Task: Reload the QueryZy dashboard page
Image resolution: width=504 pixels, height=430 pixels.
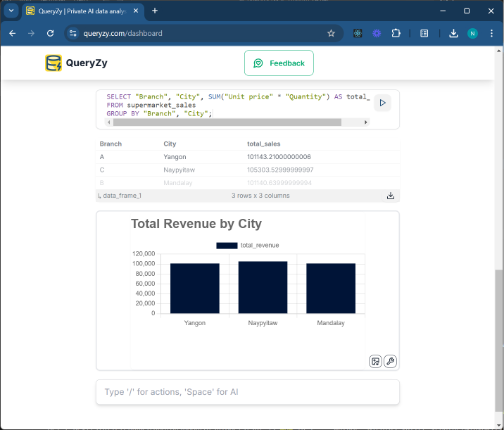Action: [50, 33]
